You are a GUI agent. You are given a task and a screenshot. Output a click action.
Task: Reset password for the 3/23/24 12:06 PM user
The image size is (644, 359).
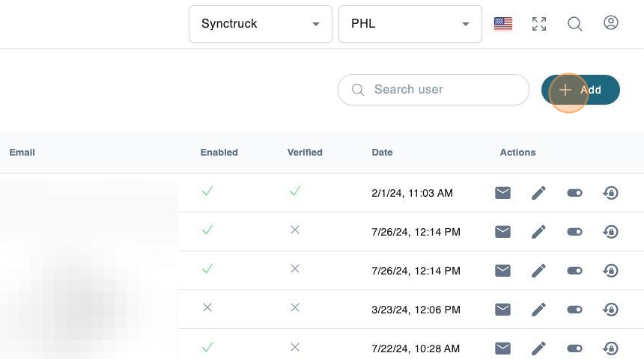pos(610,310)
